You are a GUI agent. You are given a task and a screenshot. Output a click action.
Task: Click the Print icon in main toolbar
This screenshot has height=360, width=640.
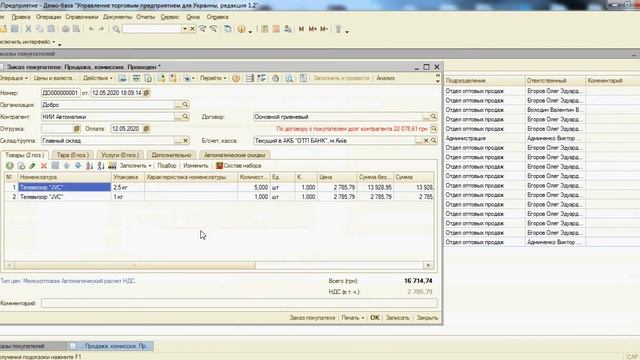coord(65,29)
